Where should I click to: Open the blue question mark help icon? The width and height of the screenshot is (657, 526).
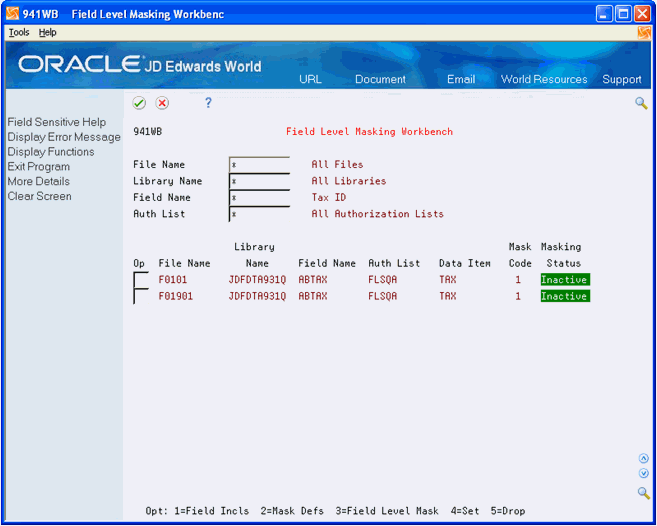(208, 103)
